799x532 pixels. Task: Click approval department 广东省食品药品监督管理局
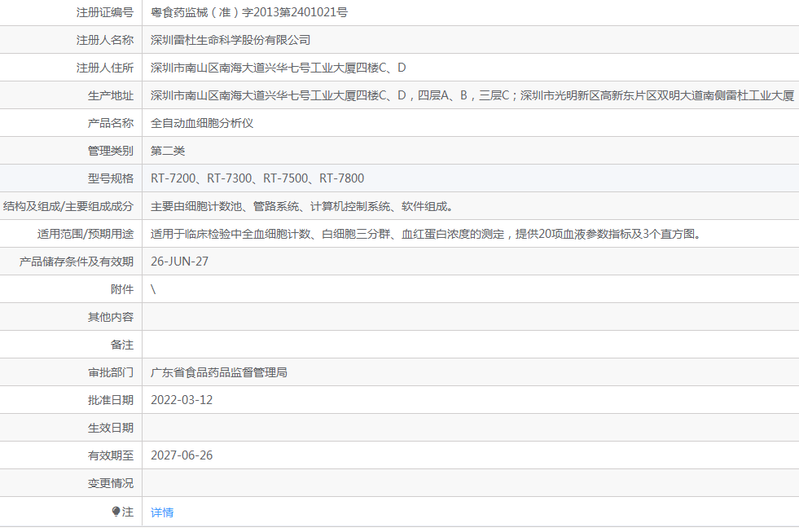[x=219, y=372]
